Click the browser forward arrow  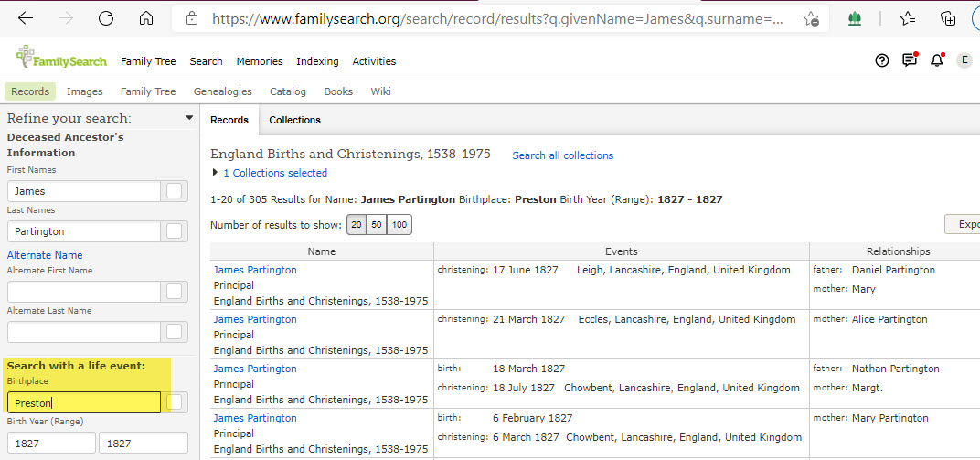pyautogui.click(x=65, y=18)
